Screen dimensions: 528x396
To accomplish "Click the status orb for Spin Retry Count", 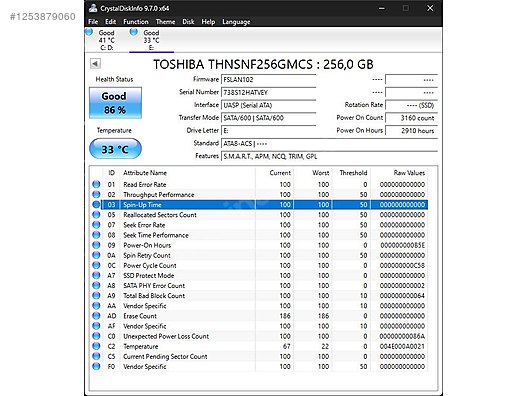I will pyautogui.click(x=96, y=255).
